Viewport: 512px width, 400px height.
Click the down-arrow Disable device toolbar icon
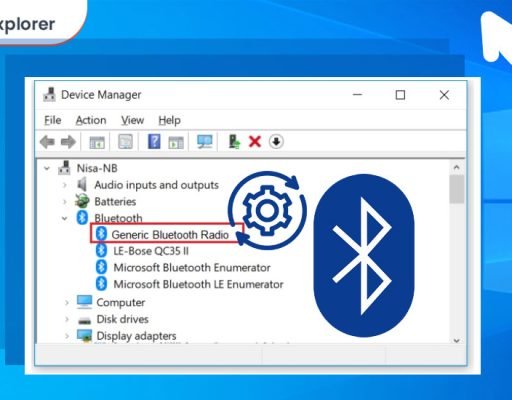click(x=276, y=142)
